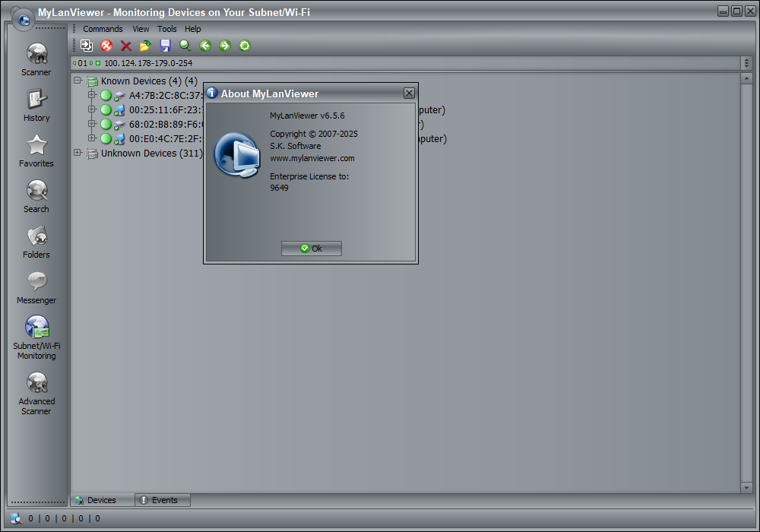Click the first toolbar icon with arrow and windows

click(x=87, y=46)
